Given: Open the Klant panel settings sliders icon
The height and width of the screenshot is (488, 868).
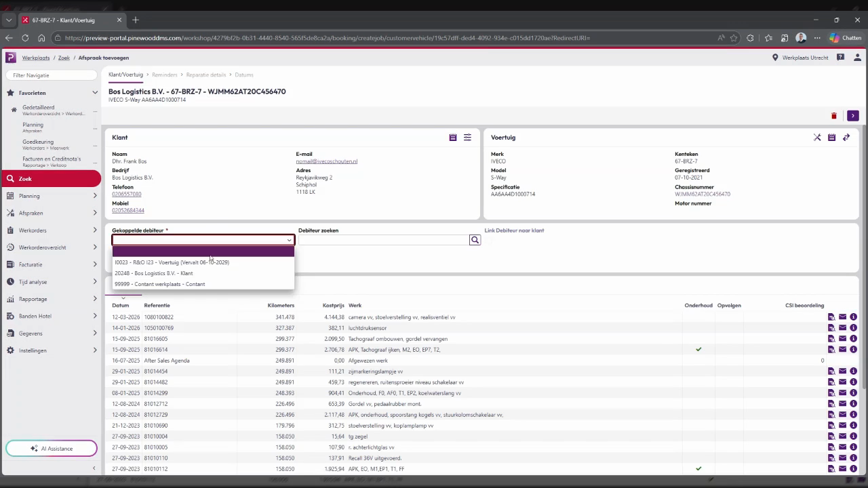Looking at the screenshot, I should [x=467, y=138].
